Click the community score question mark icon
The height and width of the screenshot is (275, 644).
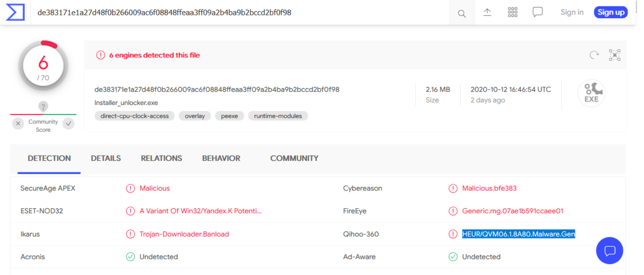point(43,106)
